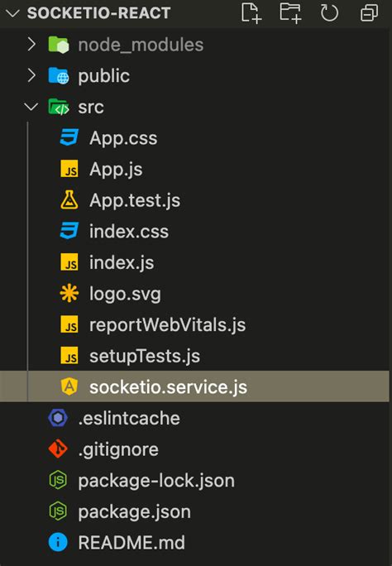Click the public folder globe icon
The height and width of the screenshot is (566, 392).
[x=59, y=76]
